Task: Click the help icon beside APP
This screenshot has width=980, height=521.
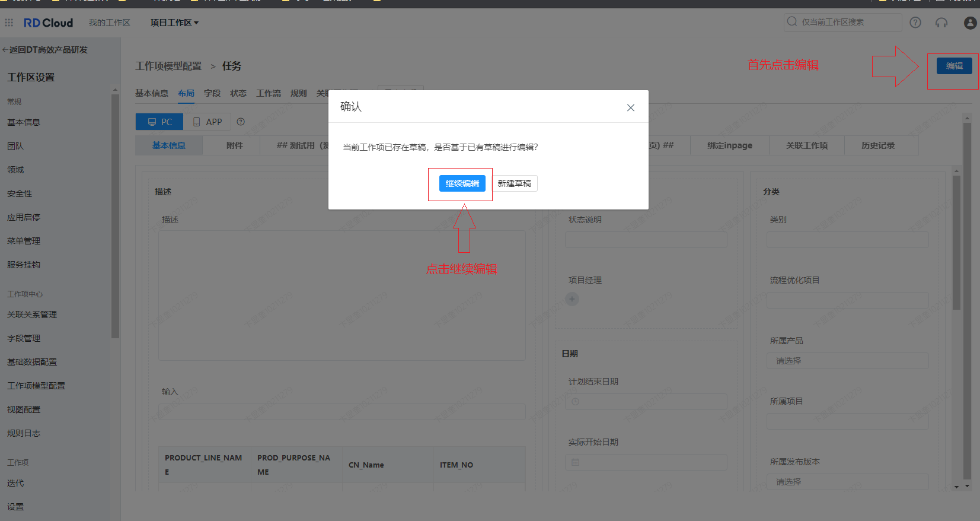Action: pos(241,122)
